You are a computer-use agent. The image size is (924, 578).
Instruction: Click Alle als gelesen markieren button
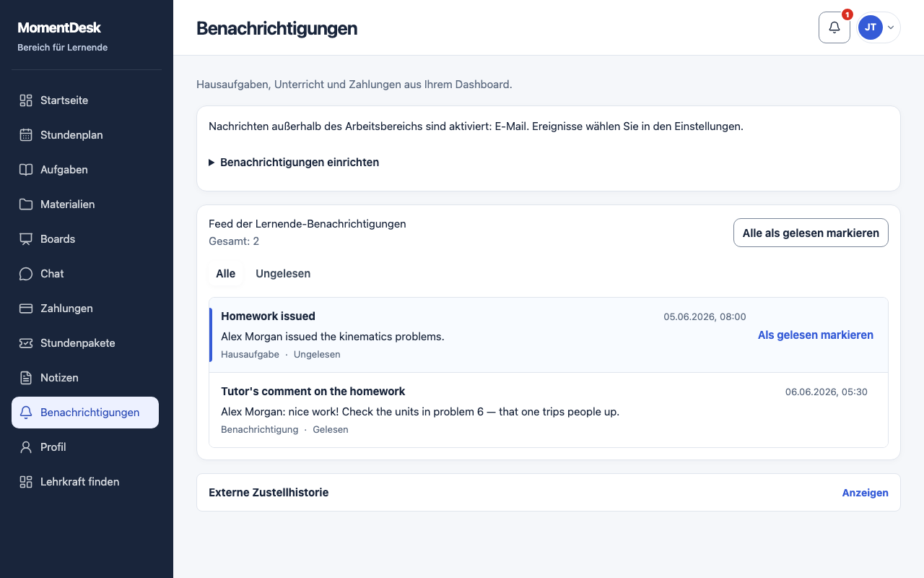pos(811,233)
